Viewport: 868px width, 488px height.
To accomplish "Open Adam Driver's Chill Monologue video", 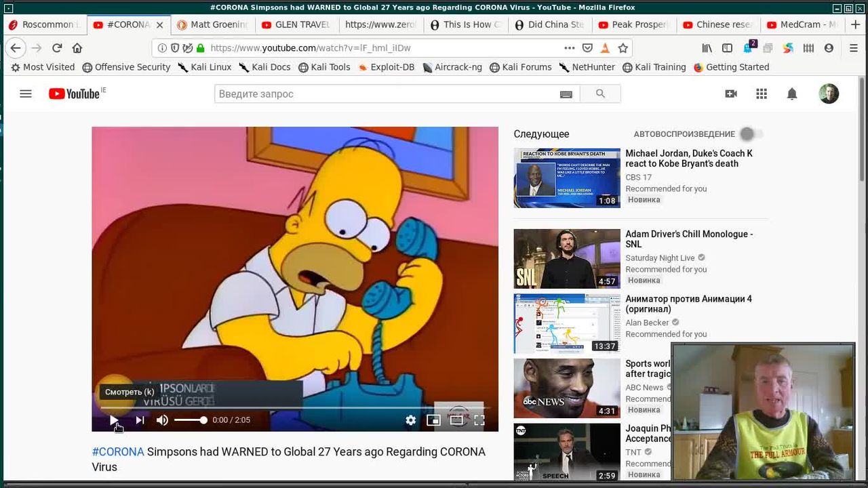I will (688, 239).
